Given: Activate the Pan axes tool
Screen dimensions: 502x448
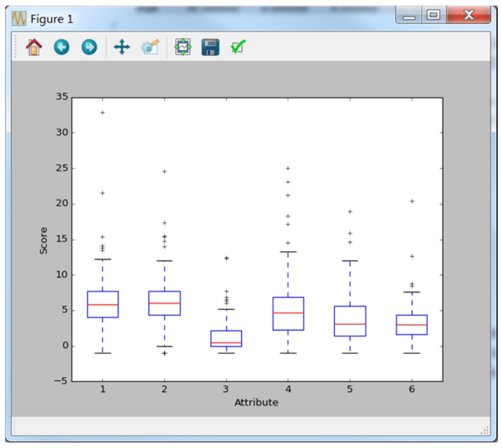Looking at the screenshot, I should pyautogui.click(x=122, y=47).
